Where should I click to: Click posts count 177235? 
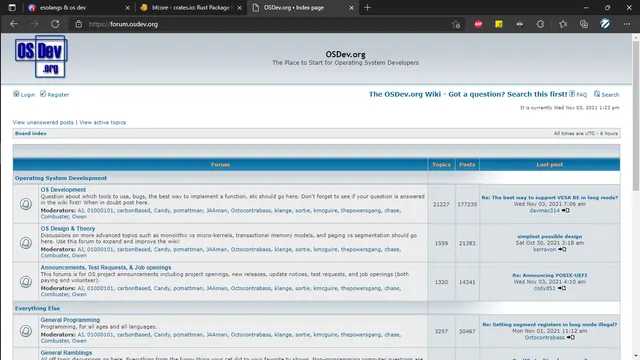click(x=467, y=204)
